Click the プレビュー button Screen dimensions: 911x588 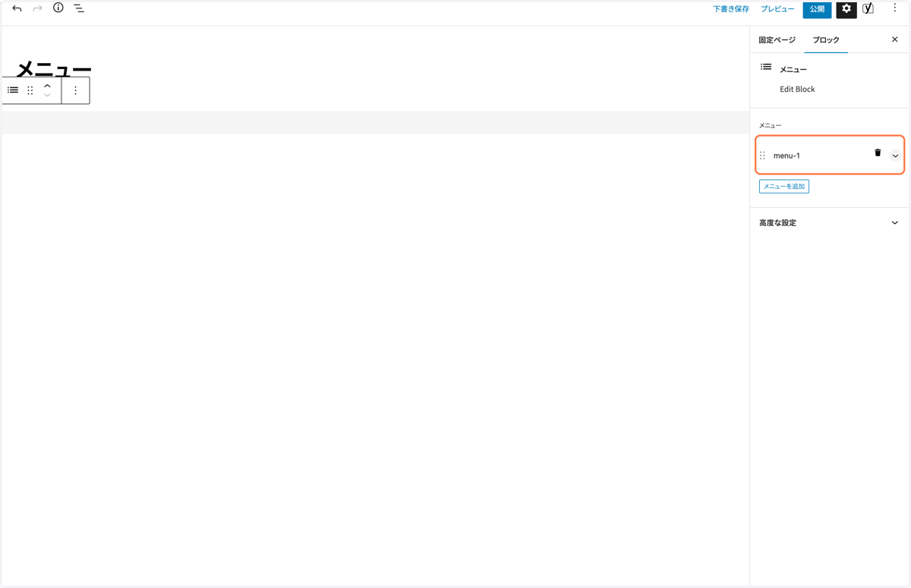pos(777,9)
